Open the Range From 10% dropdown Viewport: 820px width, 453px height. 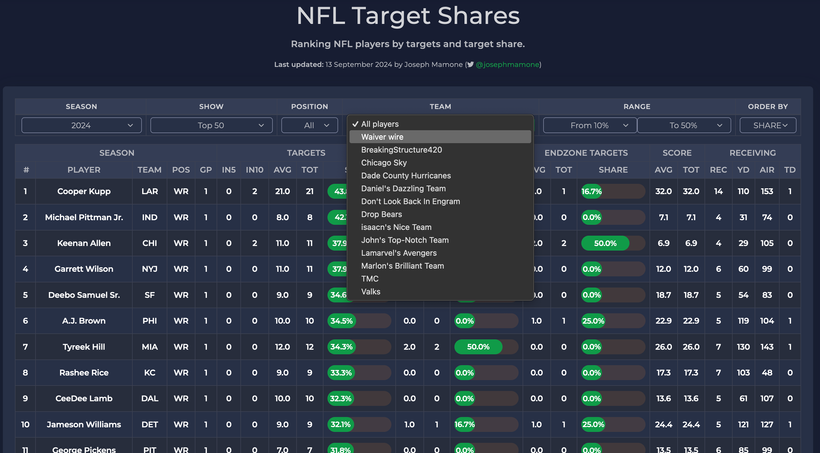pyautogui.click(x=589, y=126)
